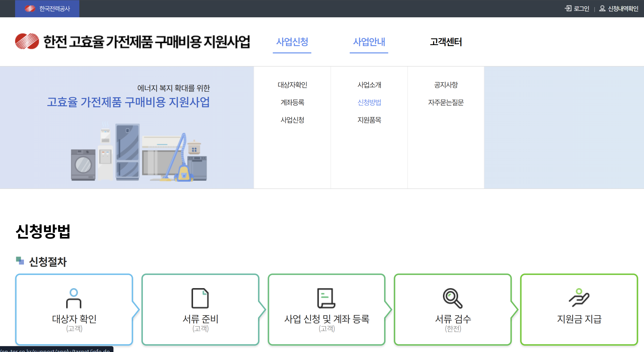Click the red site logo beside the title
This screenshot has height=352, width=644.
(27, 41)
